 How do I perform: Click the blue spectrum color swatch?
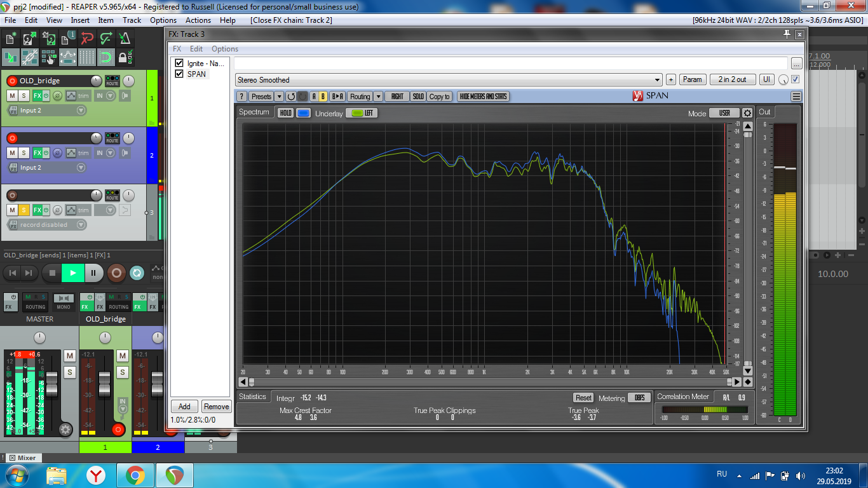coord(304,113)
